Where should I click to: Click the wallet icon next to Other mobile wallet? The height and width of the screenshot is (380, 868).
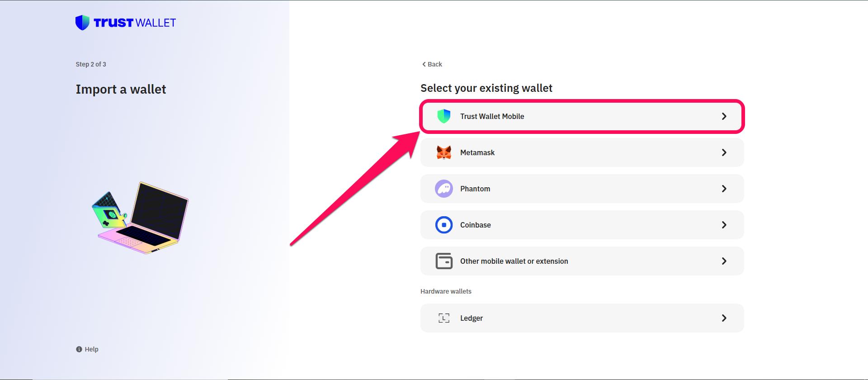(x=444, y=261)
